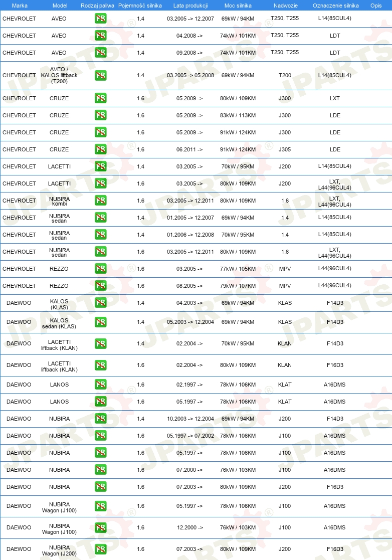Viewport: 392px width, 560px height.
Task: Click petrol icon in REZZO 77kW / 105KM row
Action: click(101, 269)
